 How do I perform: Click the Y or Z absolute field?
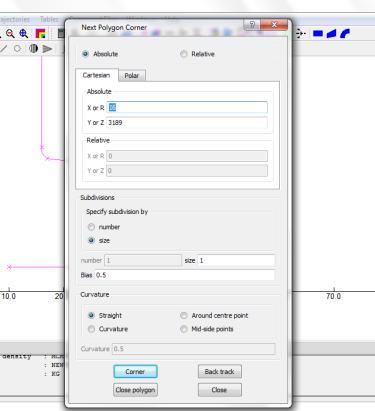click(187, 123)
